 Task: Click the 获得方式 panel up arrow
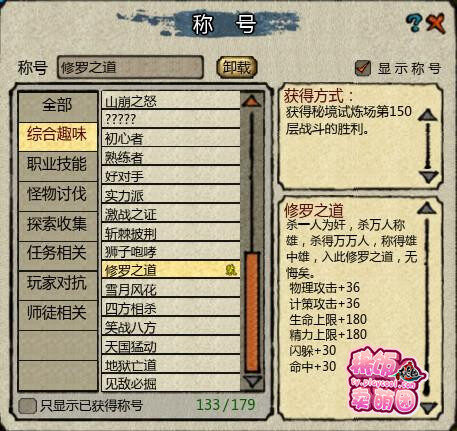[428, 115]
